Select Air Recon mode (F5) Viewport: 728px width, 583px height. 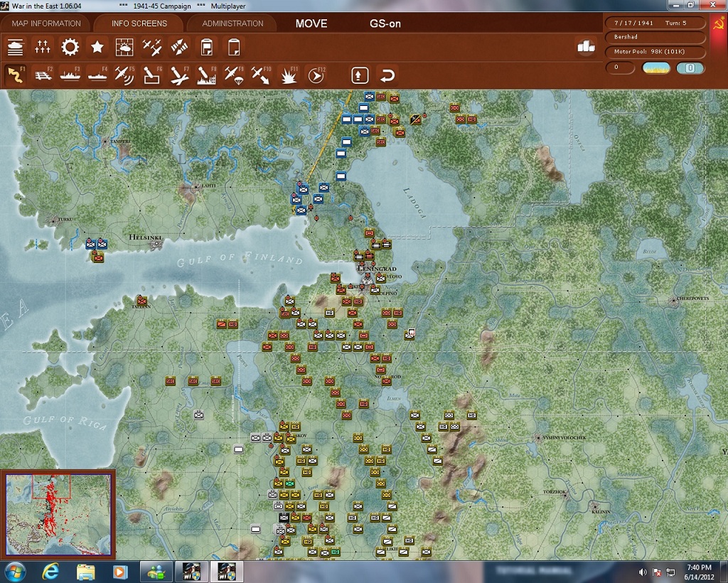124,75
